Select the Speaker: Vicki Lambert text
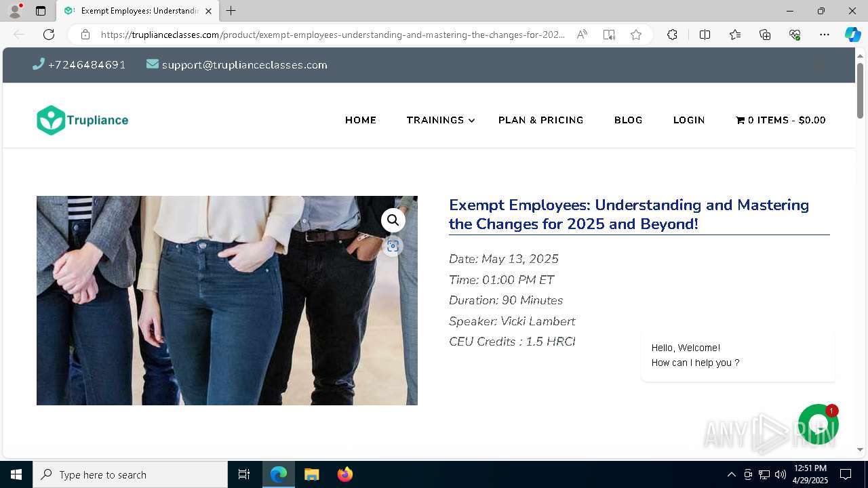The image size is (868, 488). [512, 321]
